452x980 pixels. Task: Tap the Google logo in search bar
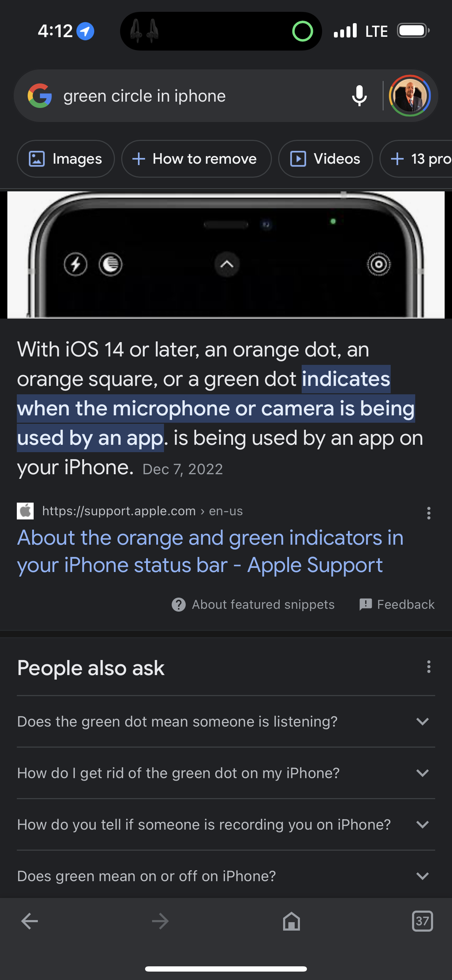point(40,96)
